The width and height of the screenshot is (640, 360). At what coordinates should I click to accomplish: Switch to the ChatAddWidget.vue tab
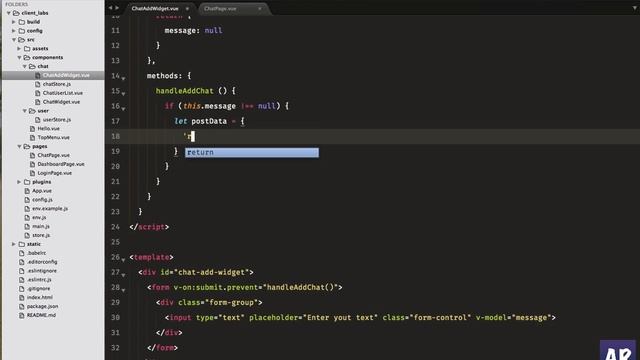point(155,9)
